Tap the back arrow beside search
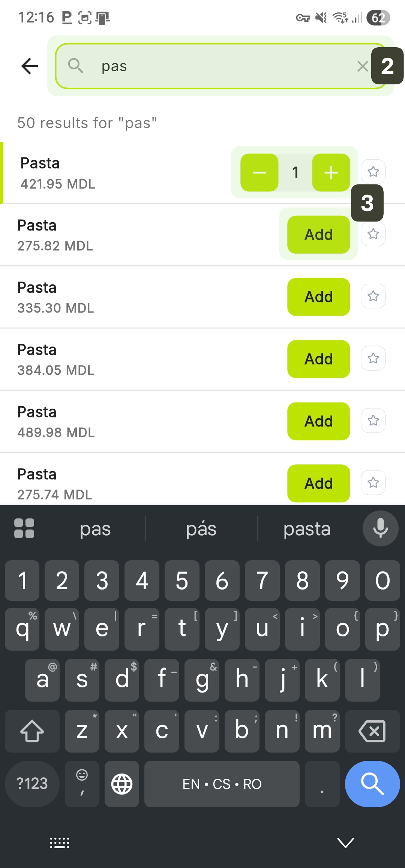 pyautogui.click(x=30, y=66)
